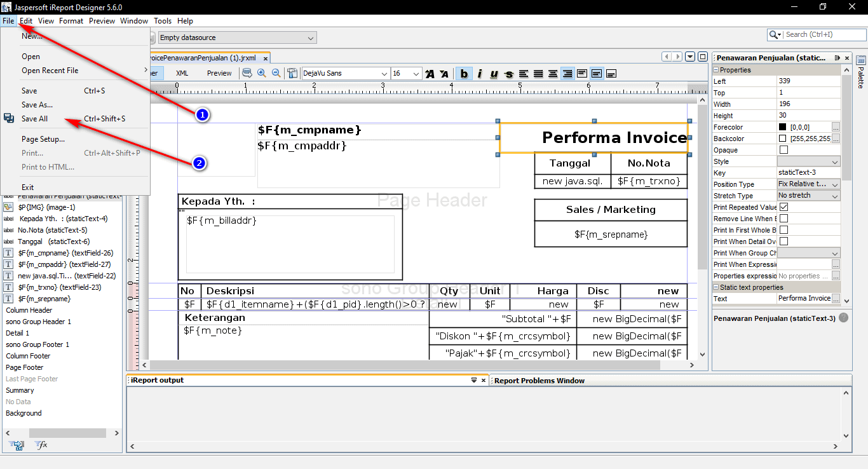
Task: Click help icon beside staticText-3 description
Action: 843,318
